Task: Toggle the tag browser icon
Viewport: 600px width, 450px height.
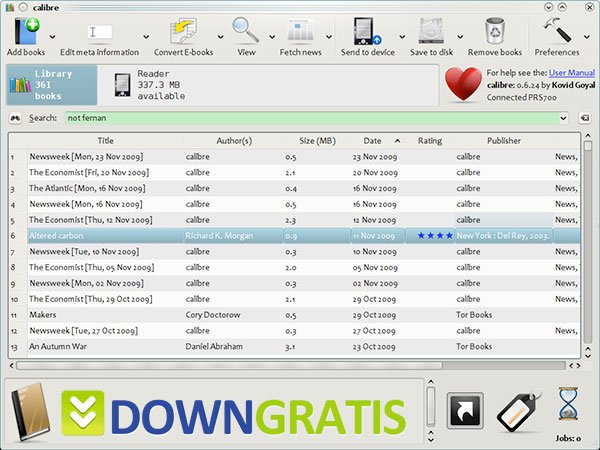Action: click(519, 411)
